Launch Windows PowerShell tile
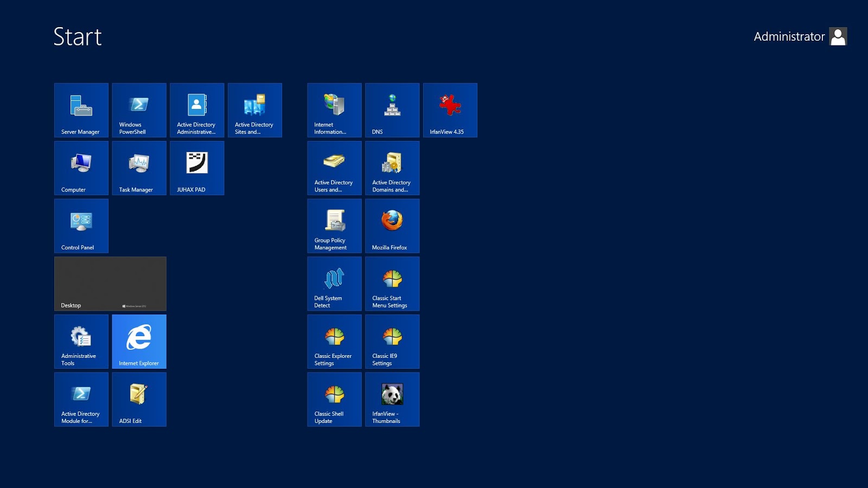 tap(139, 110)
